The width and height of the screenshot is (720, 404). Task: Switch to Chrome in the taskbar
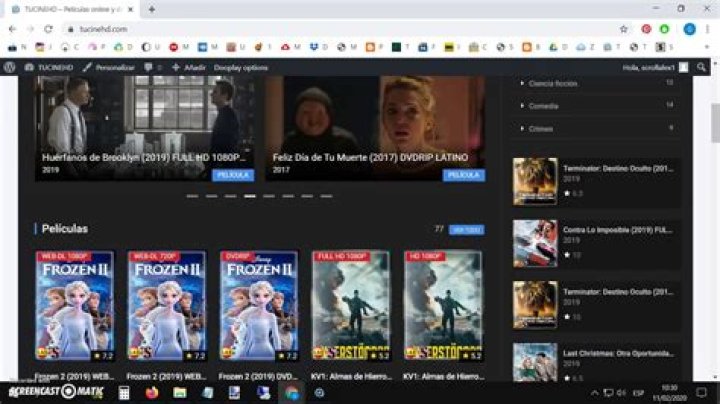tap(291, 393)
